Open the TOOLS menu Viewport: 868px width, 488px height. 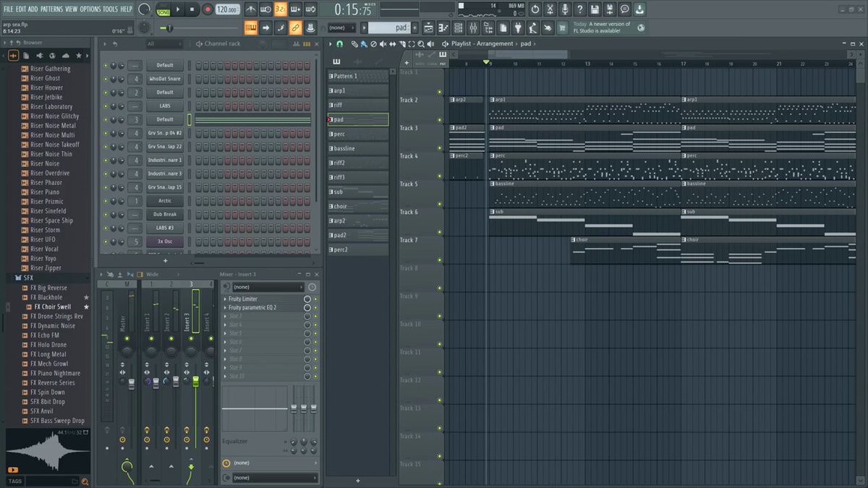coord(110,9)
